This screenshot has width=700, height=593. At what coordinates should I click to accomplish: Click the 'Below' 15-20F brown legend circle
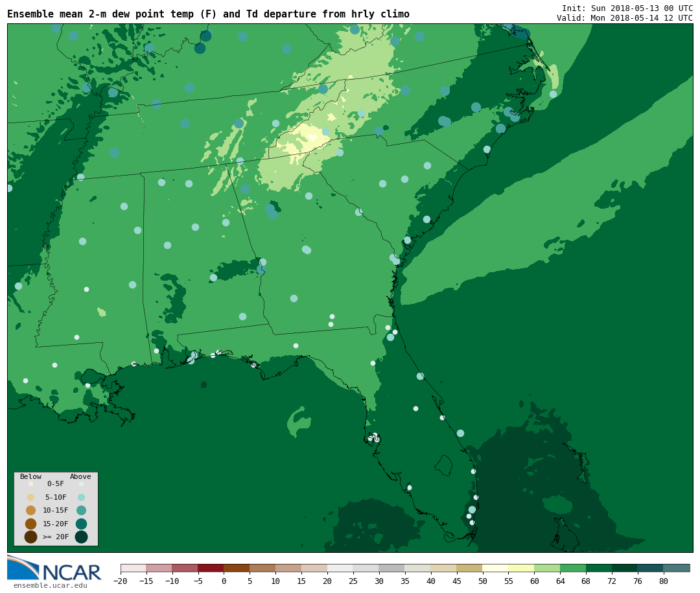31,524
